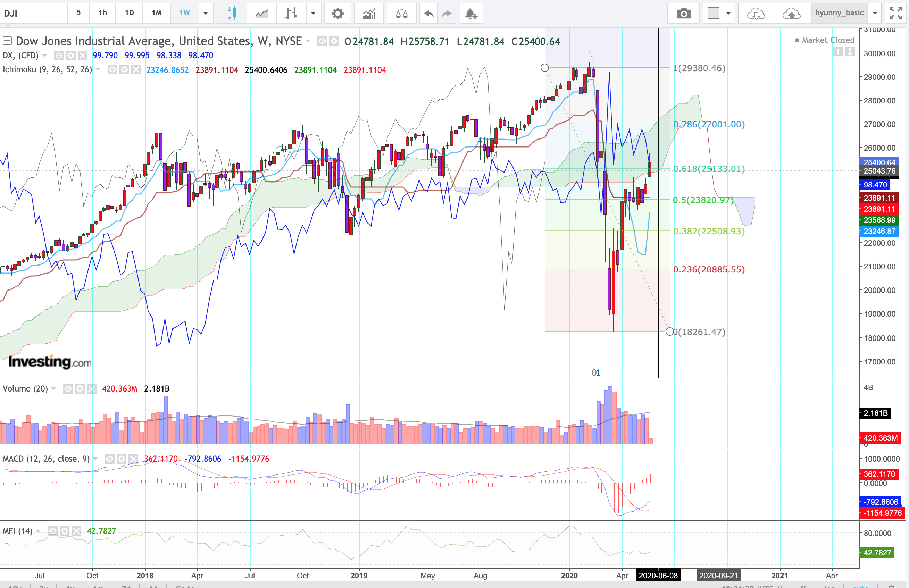This screenshot has height=588, width=909.
Task: Take chart snapshot with camera icon
Action: click(x=683, y=14)
